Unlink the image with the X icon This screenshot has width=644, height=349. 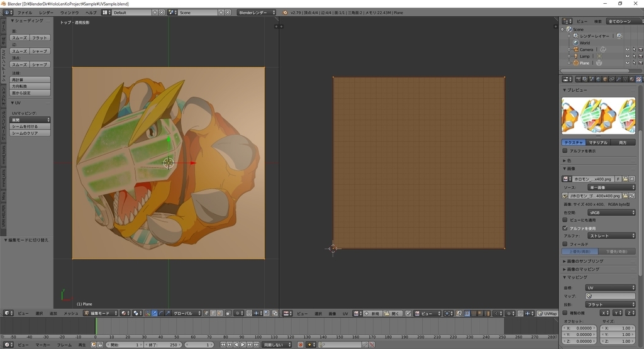click(632, 179)
